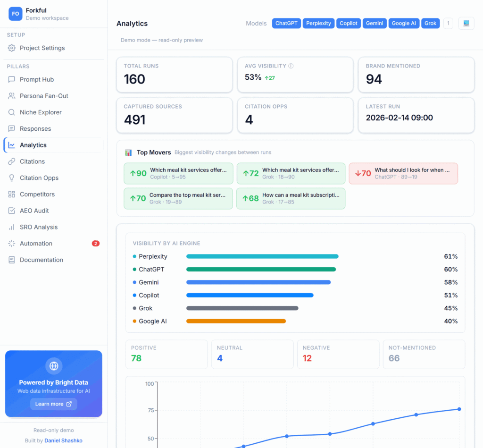Click the Brand Mentioned 94 card

coord(416,75)
